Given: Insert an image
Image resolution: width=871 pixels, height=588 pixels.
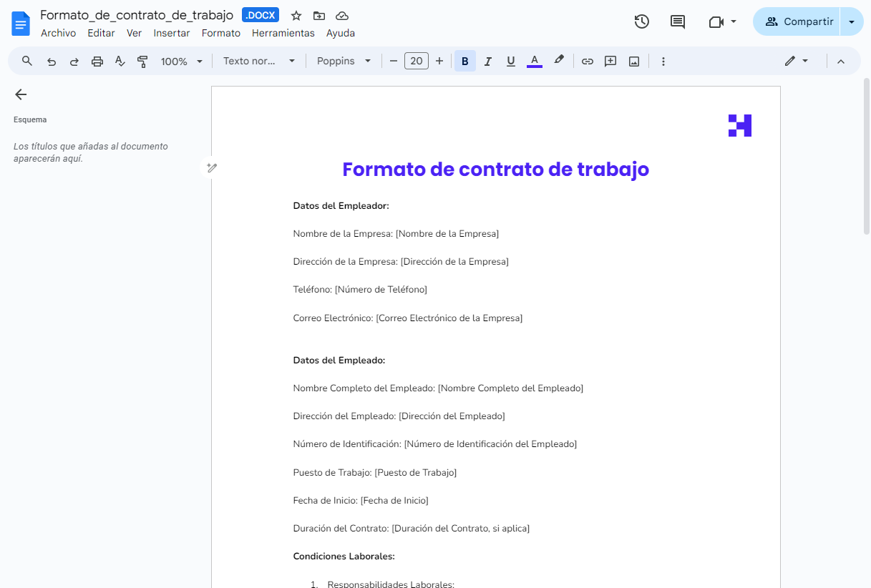Looking at the screenshot, I should coord(633,61).
